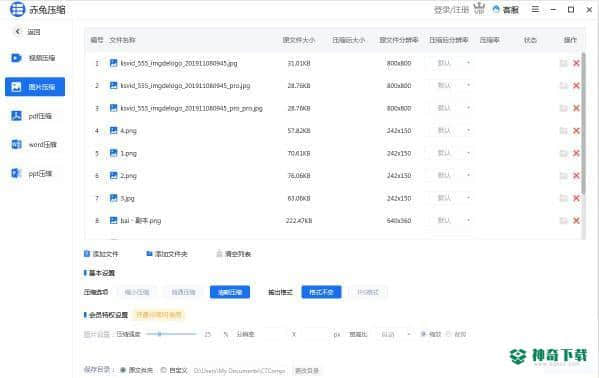The height and width of the screenshot is (378, 599).
Task: Expand resolution dropdown for 4.png
Action: pyautogui.click(x=449, y=131)
